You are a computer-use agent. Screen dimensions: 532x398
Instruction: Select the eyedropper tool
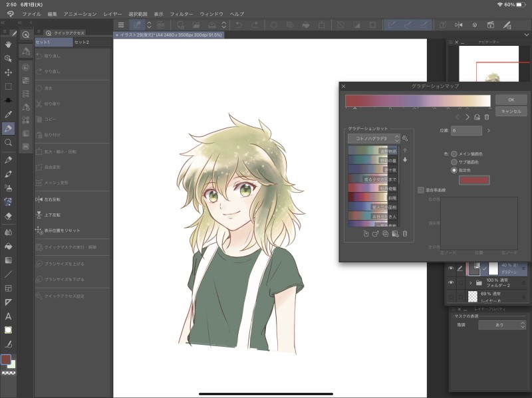pos(9,114)
